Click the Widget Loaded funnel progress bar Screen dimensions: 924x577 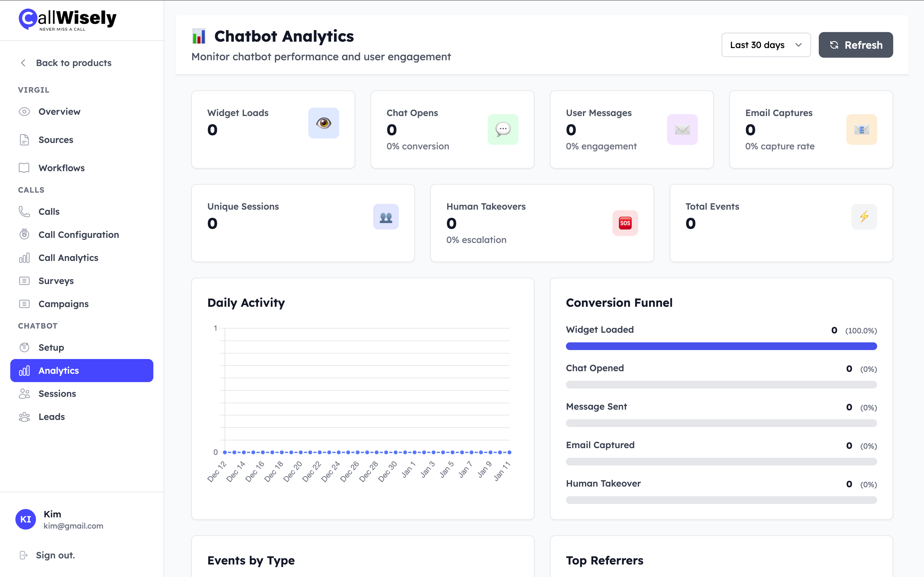point(721,346)
